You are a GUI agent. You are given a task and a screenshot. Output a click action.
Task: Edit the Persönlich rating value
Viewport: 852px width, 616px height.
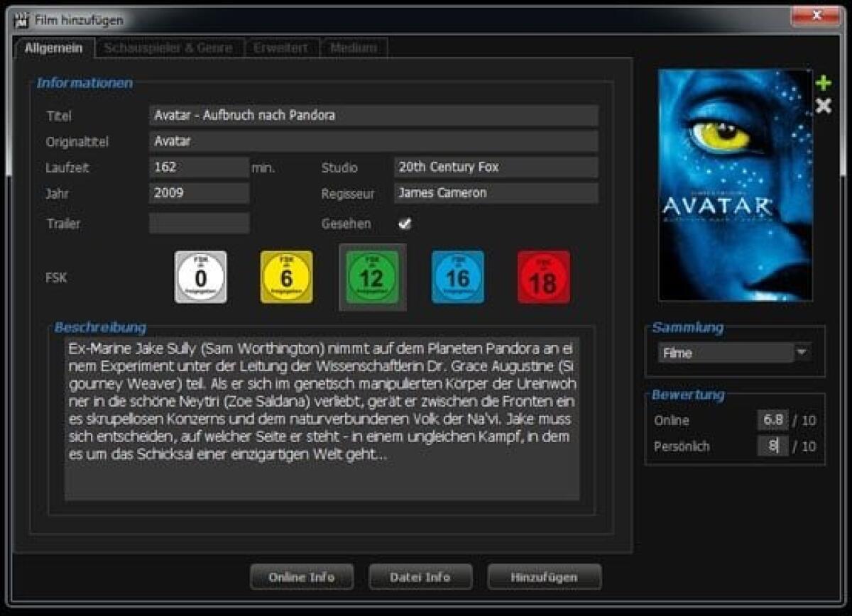(x=774, y=446)
